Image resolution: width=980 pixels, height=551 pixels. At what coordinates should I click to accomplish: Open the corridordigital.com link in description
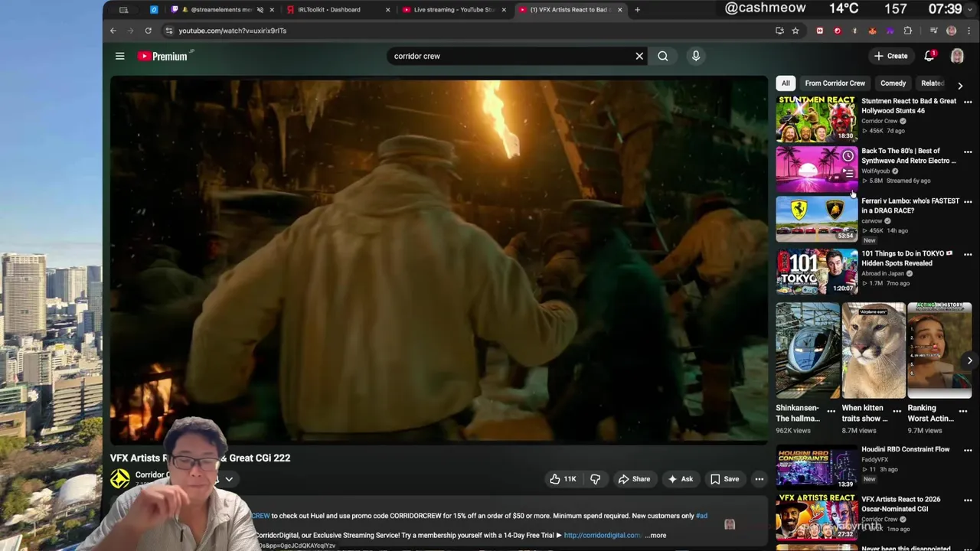point(603,535)
